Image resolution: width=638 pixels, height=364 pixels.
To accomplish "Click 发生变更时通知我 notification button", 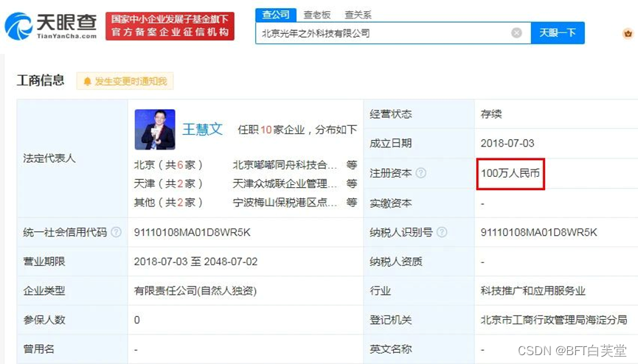I will (125, 81).
